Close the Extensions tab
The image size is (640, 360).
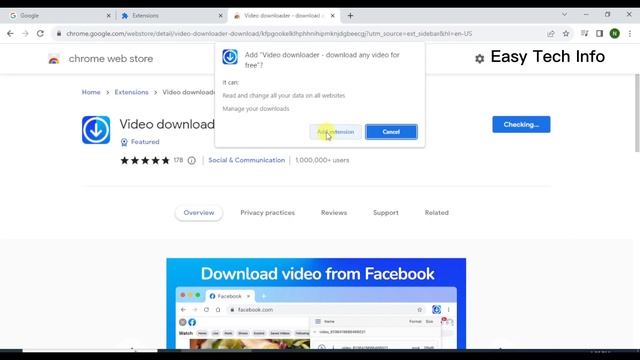pyautogui.click(x=220, y=16)
